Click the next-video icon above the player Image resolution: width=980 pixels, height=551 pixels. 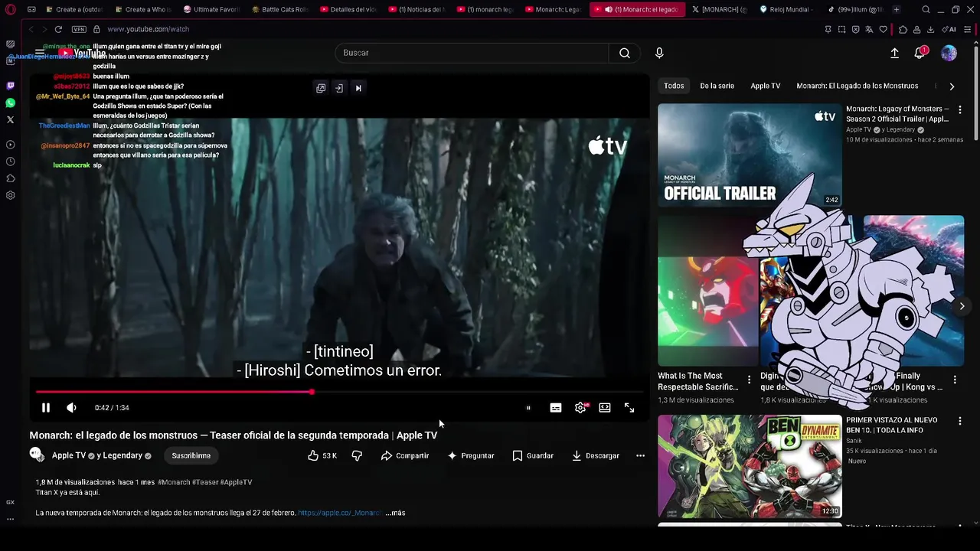358,88
